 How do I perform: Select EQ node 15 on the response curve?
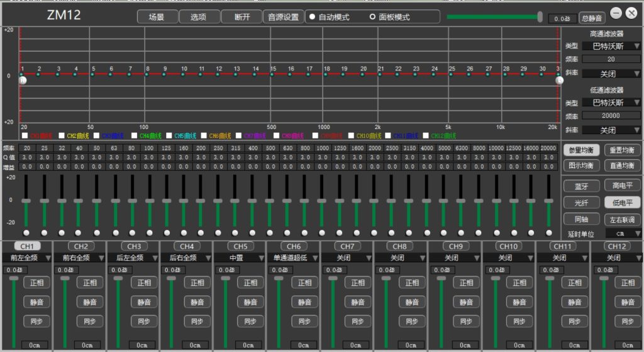click(x=272, y=74)
